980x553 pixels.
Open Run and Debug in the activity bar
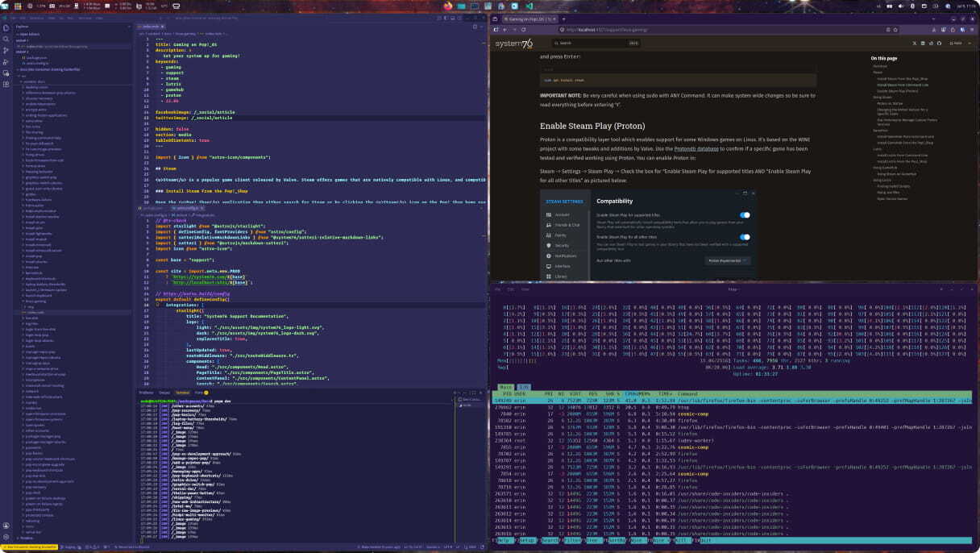[6, 61]
